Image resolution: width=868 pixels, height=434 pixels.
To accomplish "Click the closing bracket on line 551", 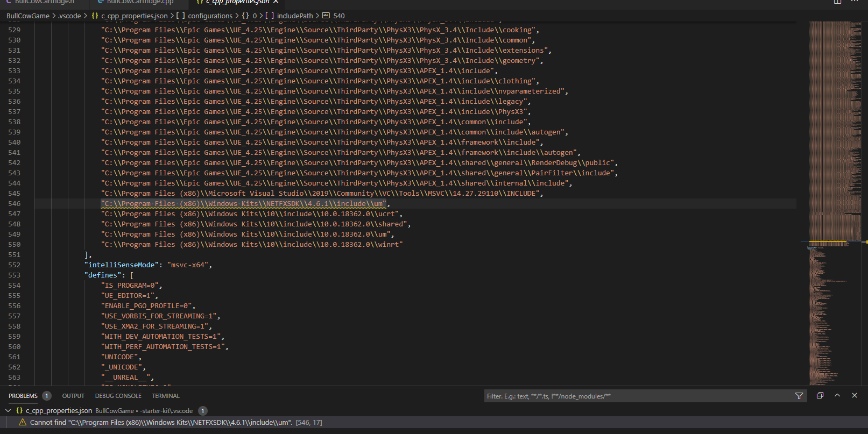I will click(x=87, y=255).
